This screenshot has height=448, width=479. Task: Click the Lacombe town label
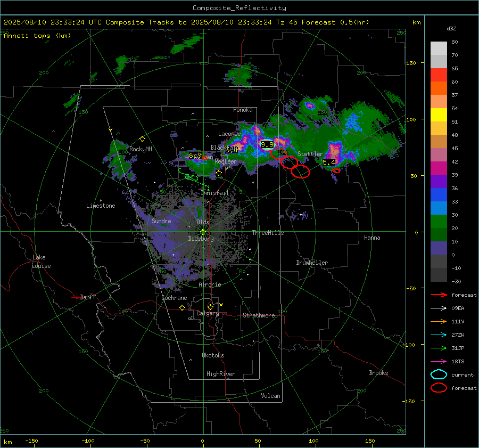point(229,134)
